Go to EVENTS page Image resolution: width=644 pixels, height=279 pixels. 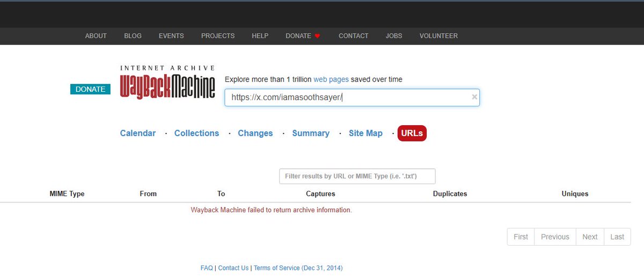[171, 36]
